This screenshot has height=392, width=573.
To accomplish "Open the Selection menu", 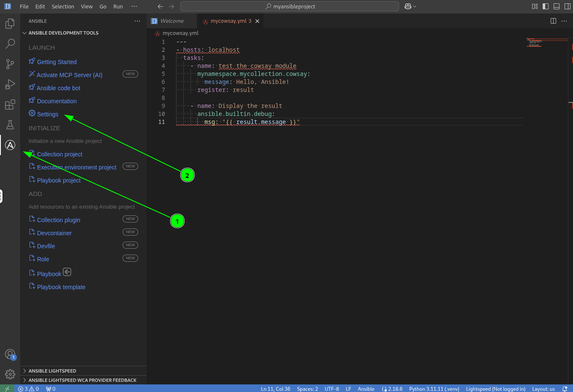I will [63, 6].
